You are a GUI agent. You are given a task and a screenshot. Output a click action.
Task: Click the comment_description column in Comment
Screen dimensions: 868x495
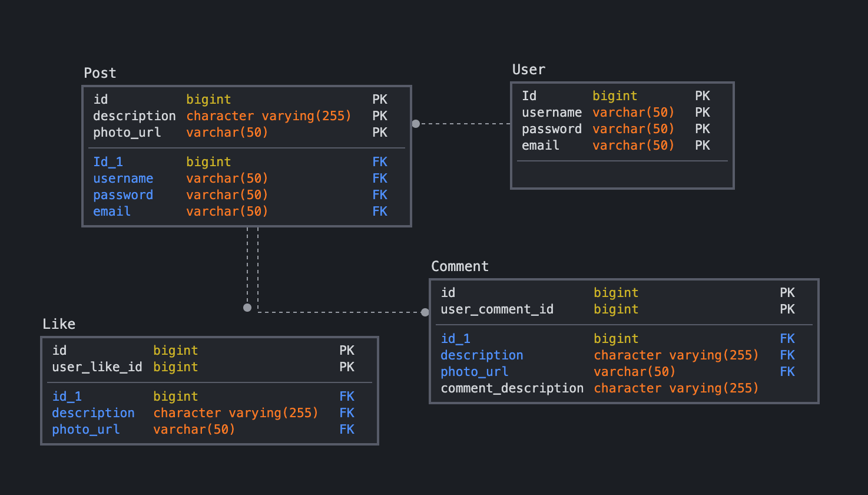(512, 388)
